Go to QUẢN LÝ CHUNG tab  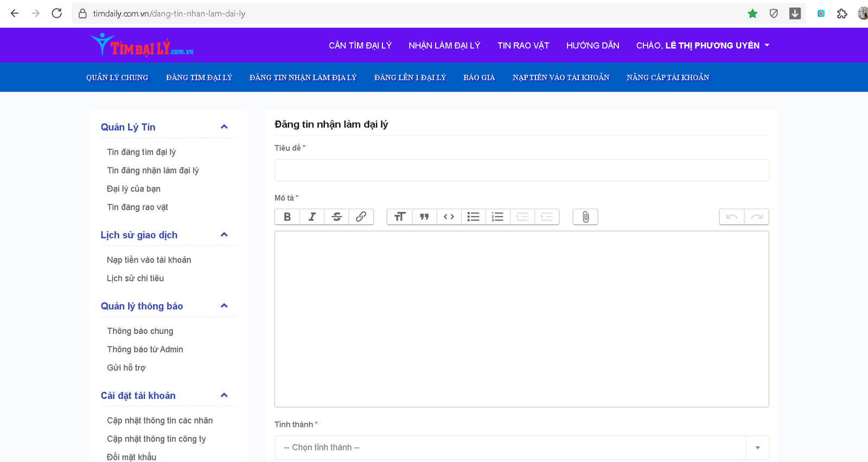coord(117,78)
